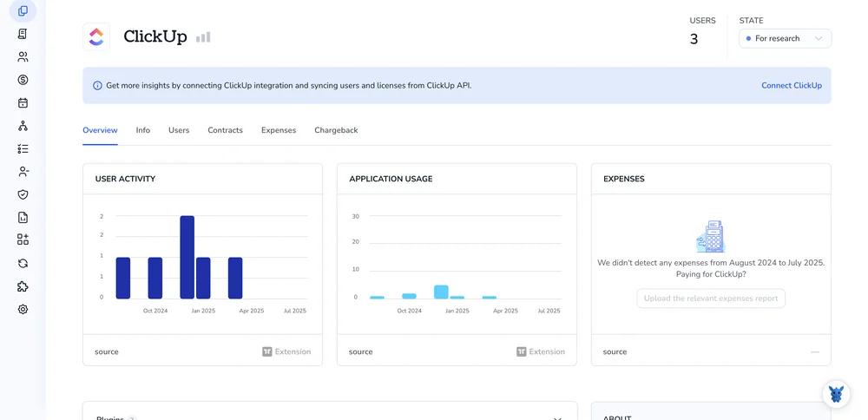Click the Connect ClickUp link

point(792,86)
